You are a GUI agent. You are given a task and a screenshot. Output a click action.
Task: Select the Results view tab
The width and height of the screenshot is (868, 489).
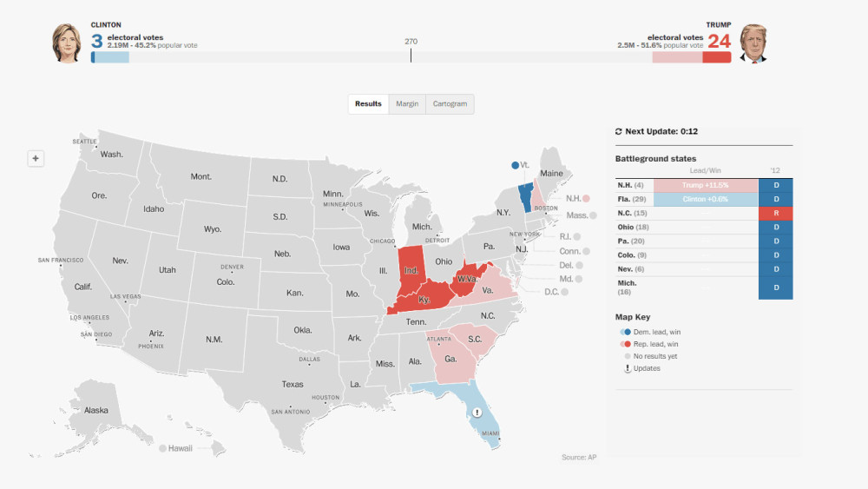point(368,104)
